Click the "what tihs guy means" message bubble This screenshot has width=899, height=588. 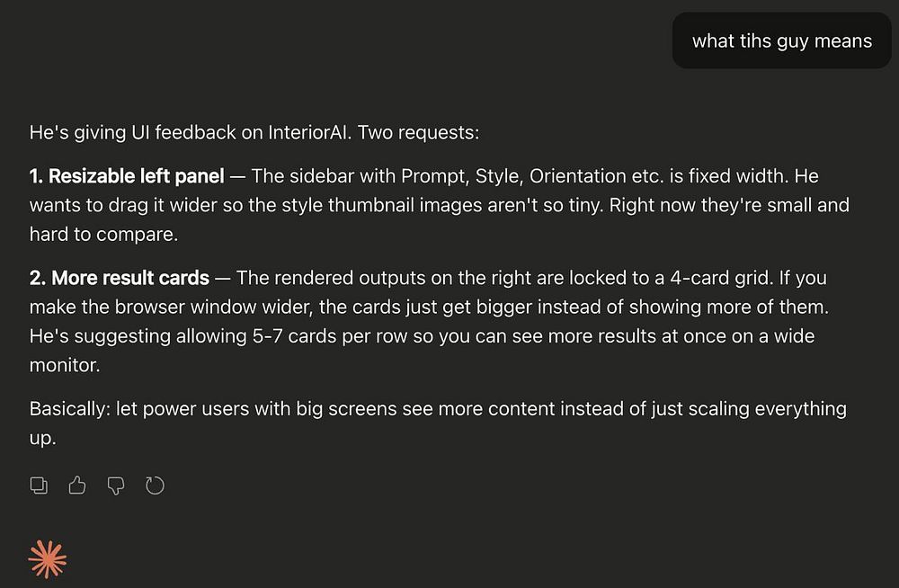tap(781, 40)
